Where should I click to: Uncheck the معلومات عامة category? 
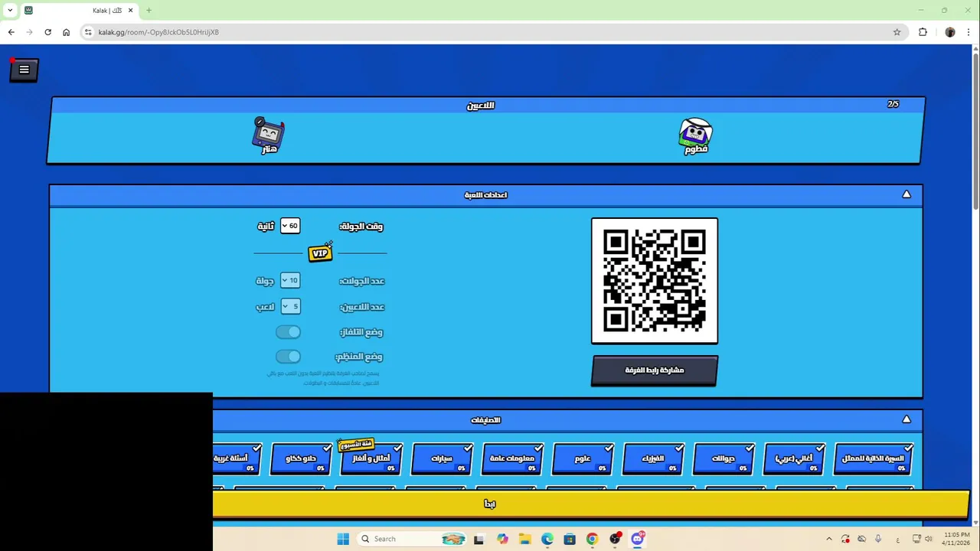tap(512, 458)
